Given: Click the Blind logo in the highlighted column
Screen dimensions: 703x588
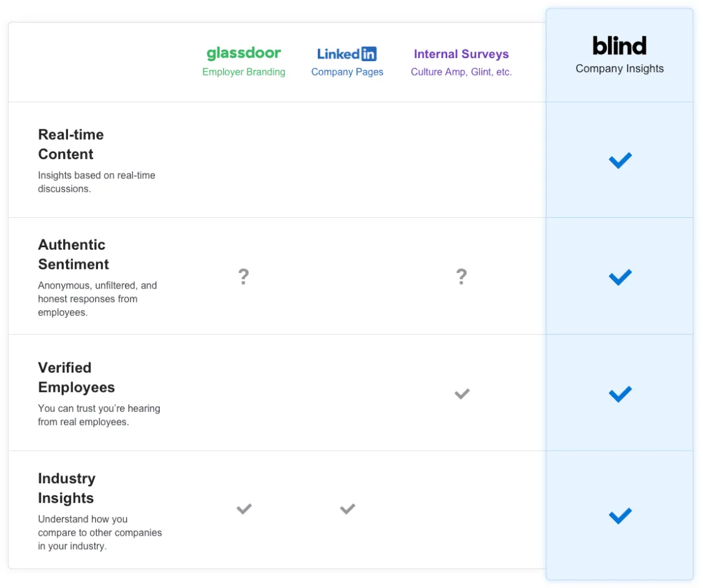Looking at the screenshot, I should (619, 46).
